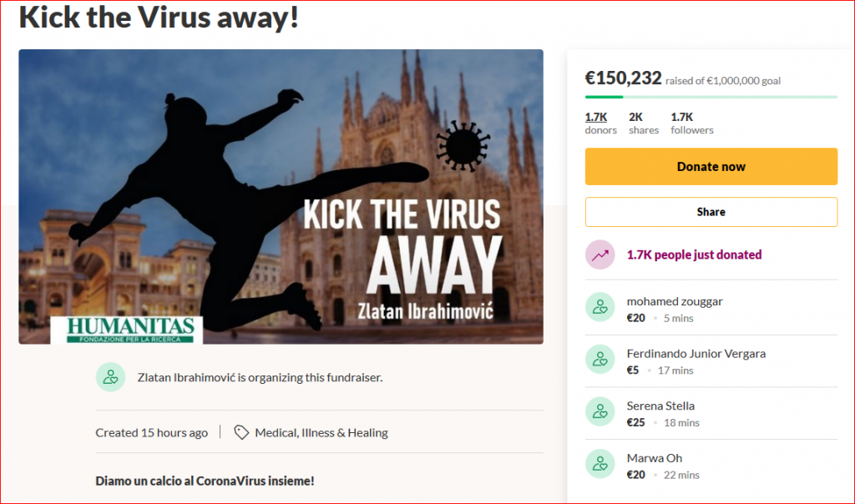This screenshot has width=855, height=504.
Task: Open the Medical, Illness & Healing category
Action: click(321, 432)
